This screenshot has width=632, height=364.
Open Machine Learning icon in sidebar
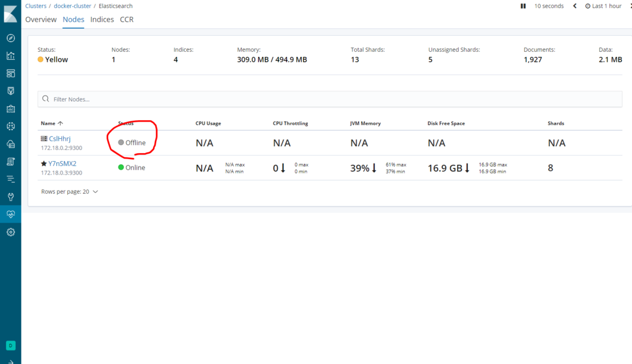[x=11, y=126]
